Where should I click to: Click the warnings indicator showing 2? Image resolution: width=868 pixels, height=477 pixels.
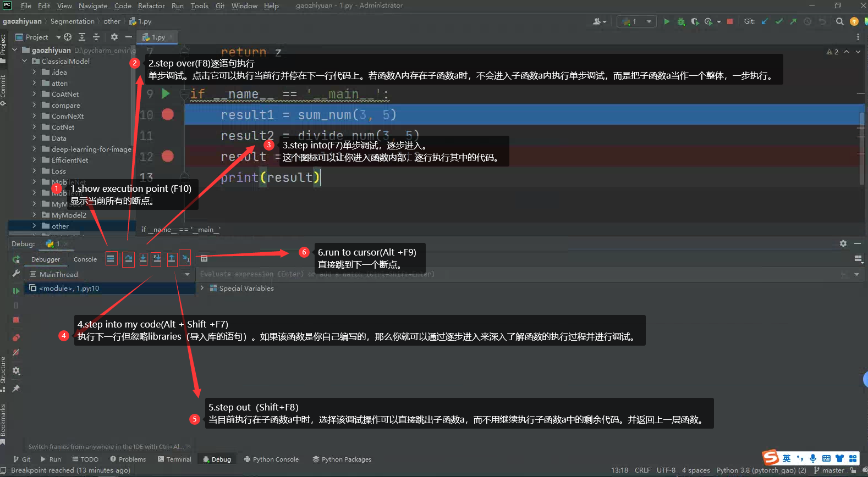pyautogui.click(x=833, y=52)
